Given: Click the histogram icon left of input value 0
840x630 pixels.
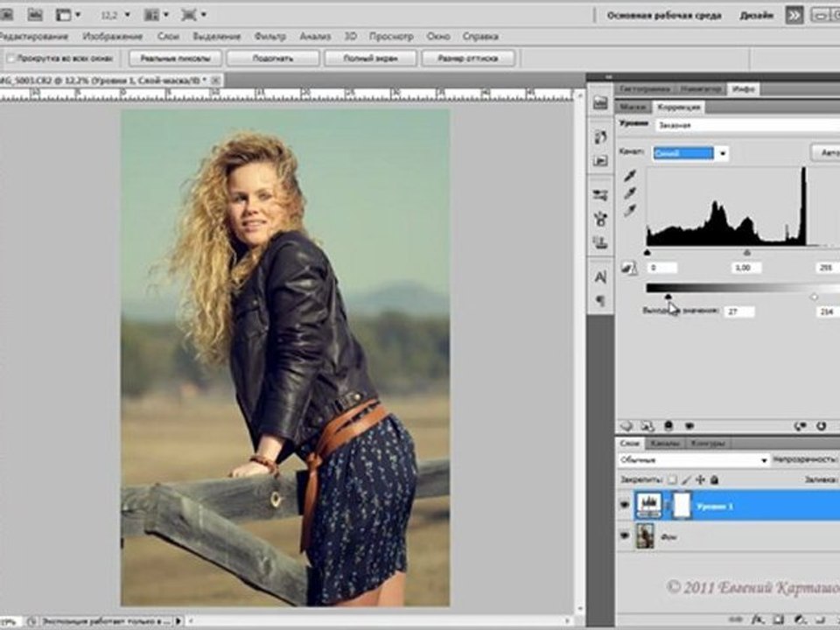Looking at the screenshot, I should tap(629, 268).
